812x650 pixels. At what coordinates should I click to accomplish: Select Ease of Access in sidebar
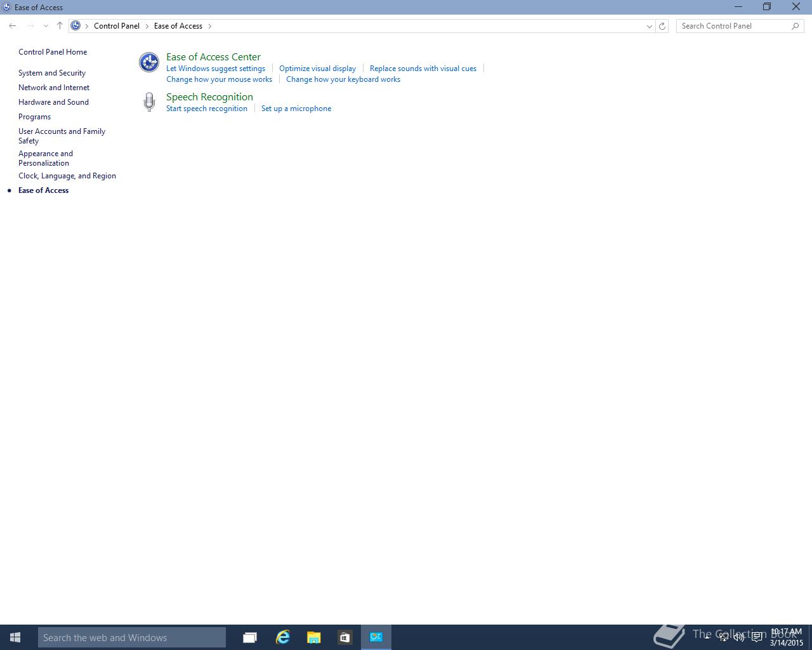pyautogui.click(x=43, y=190)
